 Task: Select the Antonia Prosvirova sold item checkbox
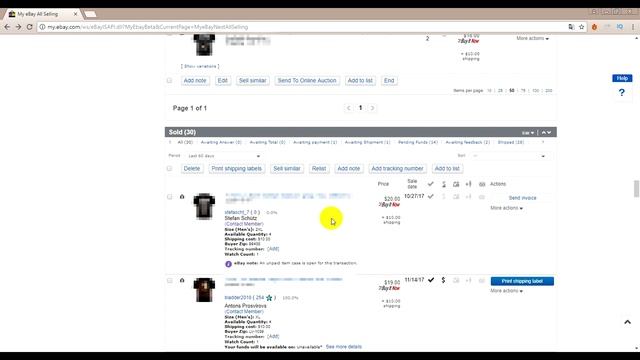pos(169,280)
